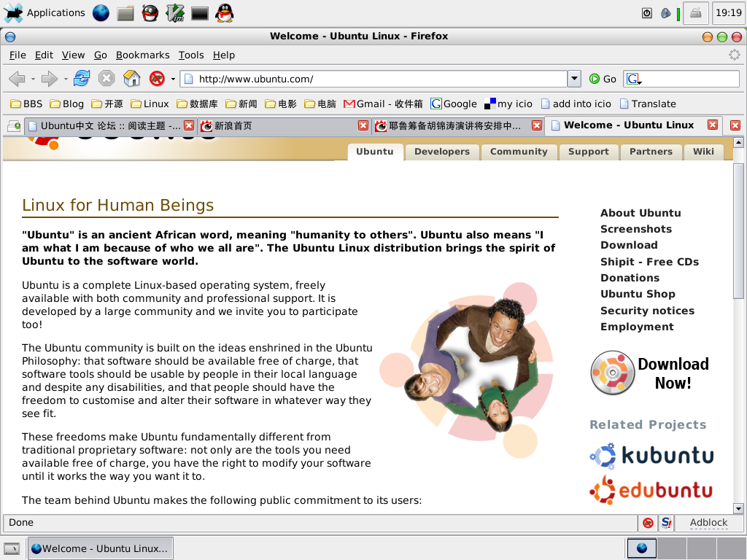Open the Help menu
Screen dimensions: 747x560
tap(223, 55)
